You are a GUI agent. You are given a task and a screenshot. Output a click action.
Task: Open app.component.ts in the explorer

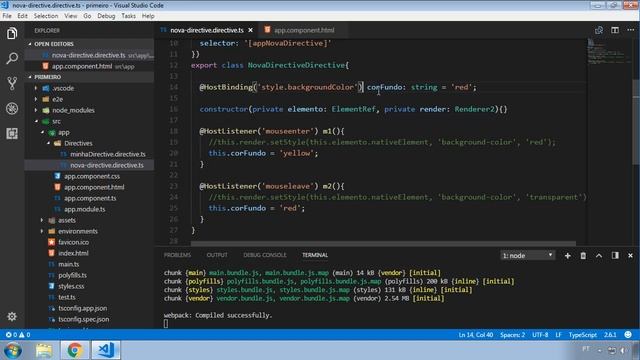coord(90,198)
